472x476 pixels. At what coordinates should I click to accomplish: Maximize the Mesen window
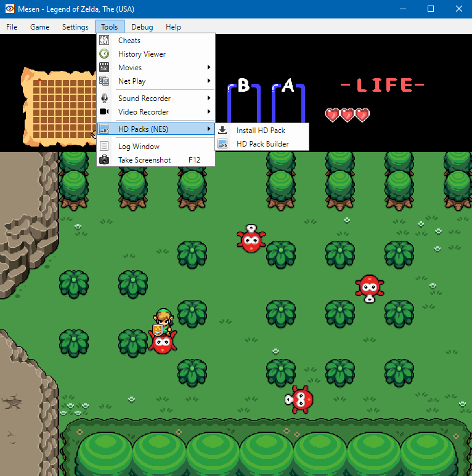click(x=431, y=9)
